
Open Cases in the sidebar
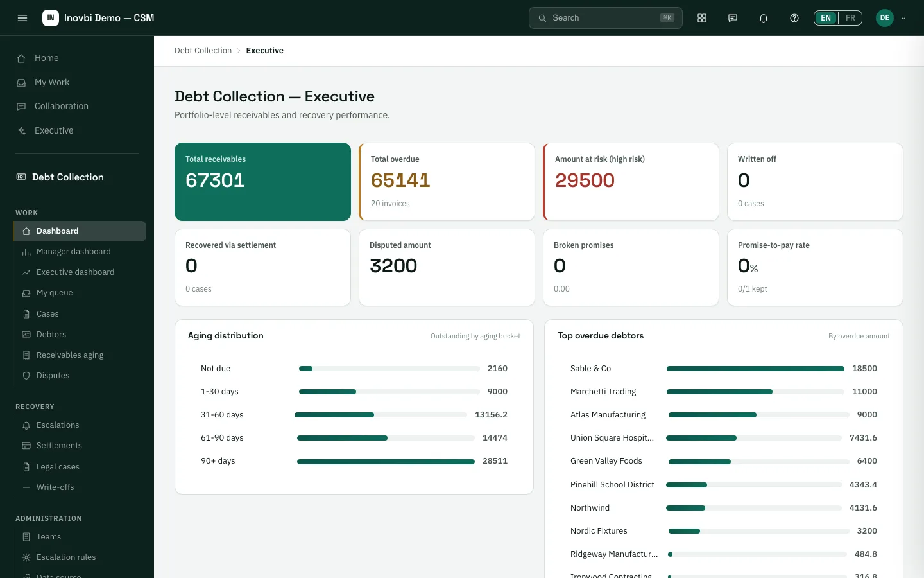pos(80,314)
